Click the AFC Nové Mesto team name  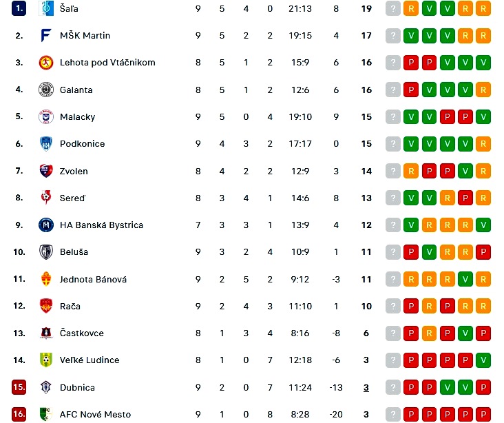click(95, 414)
